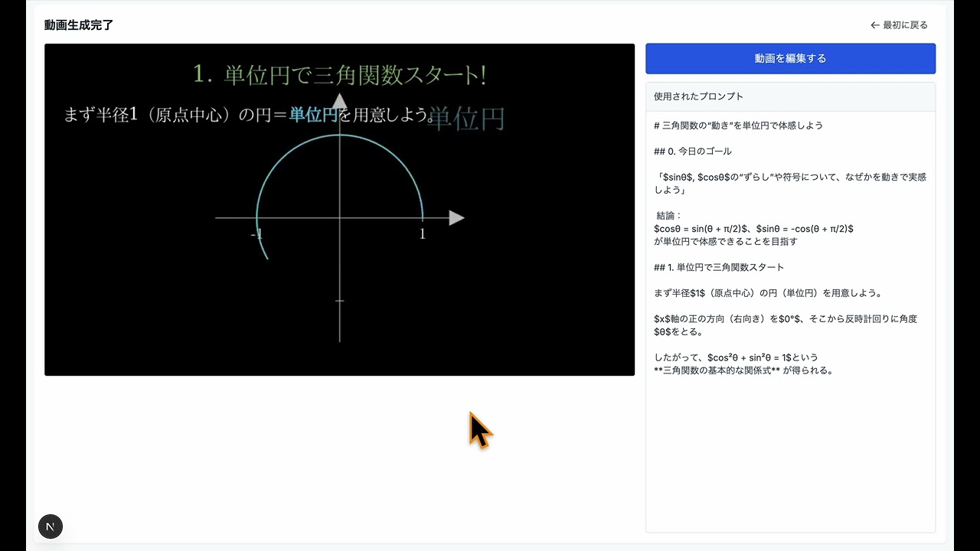Click the line 'したがって、$cos²θ + sin²θ = 1$という'
This screenshot has height=551, width=980.
736,357
